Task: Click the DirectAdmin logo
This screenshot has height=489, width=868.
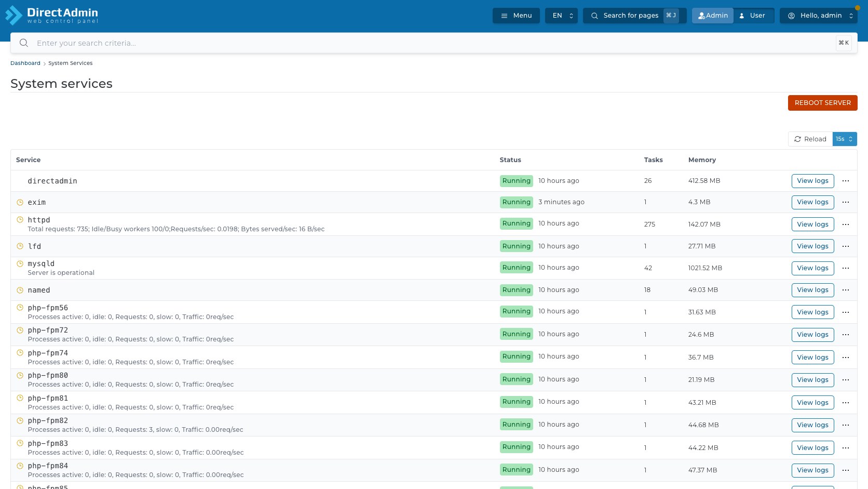Action: click(x=51, y=15)
